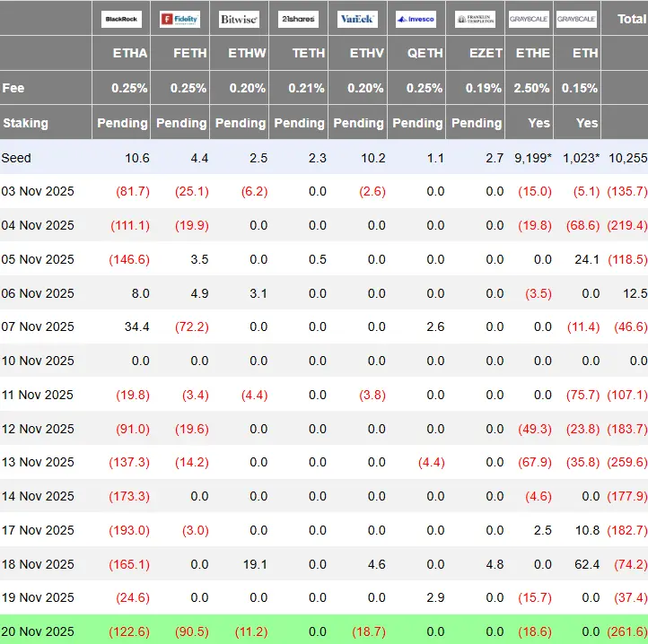Select the 13 Nov 2025 date row
Screen dimensions: 648x644
[x=324, y=462]
